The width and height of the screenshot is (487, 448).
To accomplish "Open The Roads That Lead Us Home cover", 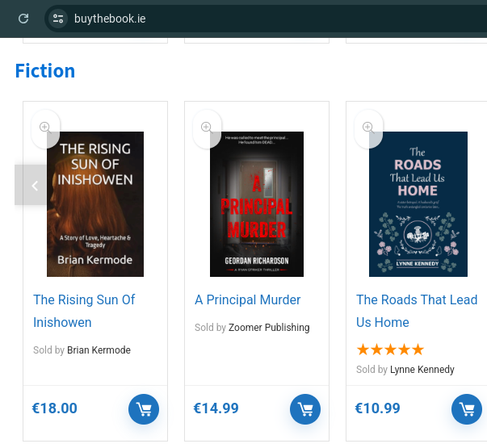I will pyautogui.click(x=418, y=204).
